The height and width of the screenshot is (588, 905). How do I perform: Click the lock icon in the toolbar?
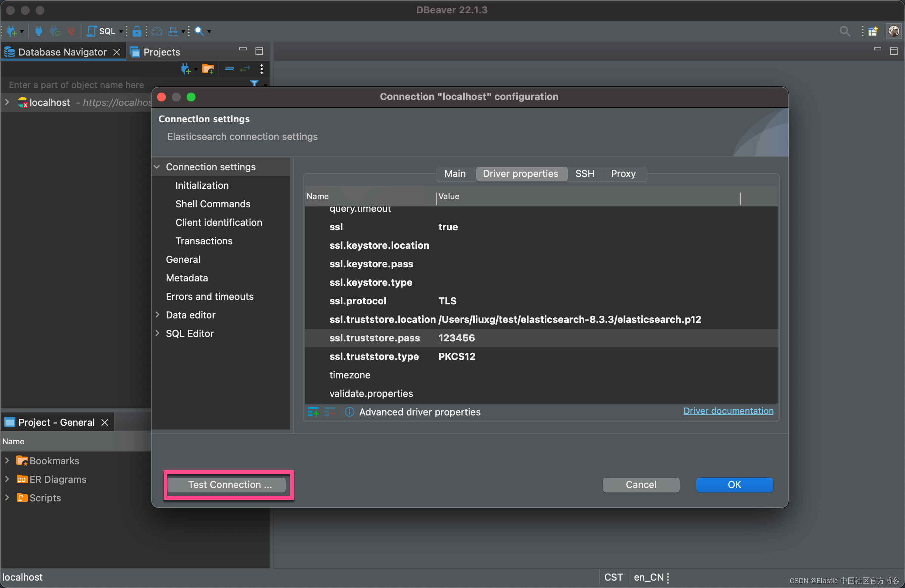137,31
